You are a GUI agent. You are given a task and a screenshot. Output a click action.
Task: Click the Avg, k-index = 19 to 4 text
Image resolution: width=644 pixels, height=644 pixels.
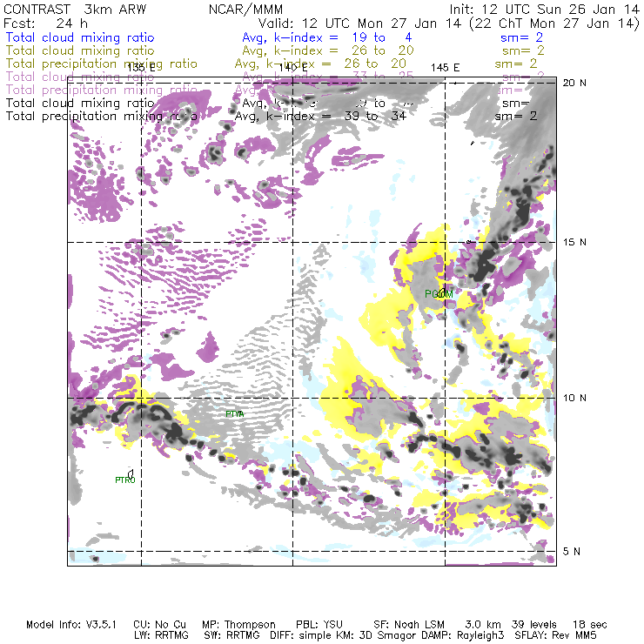pyautogui.click(x=327, y=37)
